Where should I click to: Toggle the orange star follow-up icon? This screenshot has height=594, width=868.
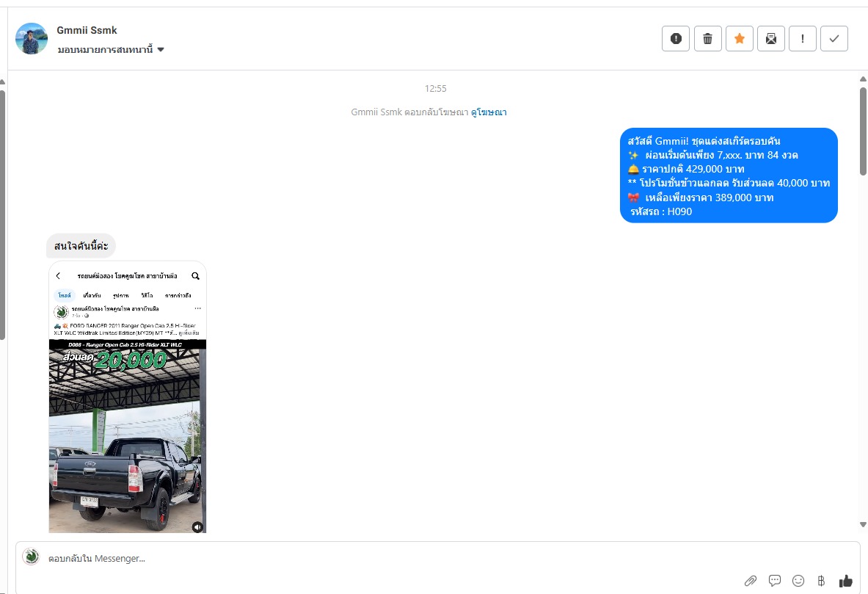[x=739, y=39]
